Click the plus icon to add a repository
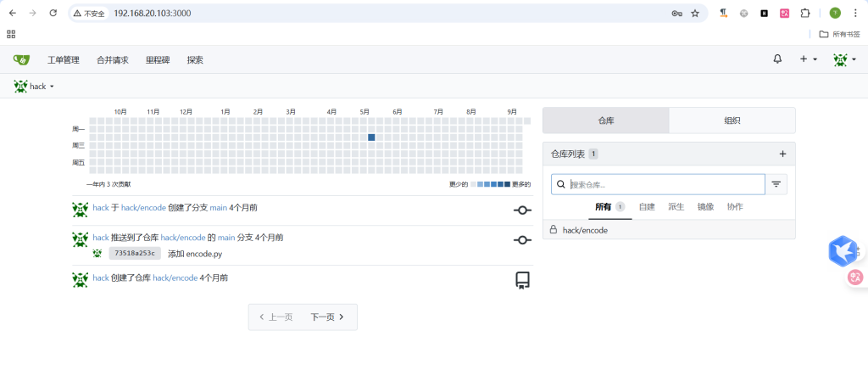 782,154
